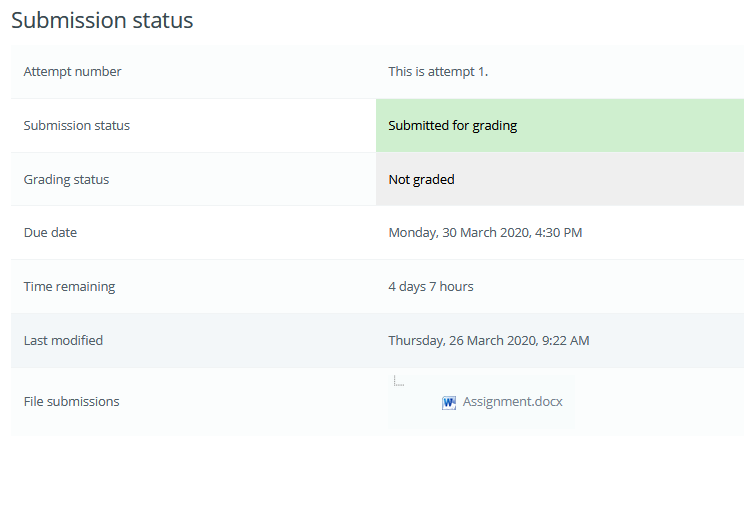Select the "Grading status" row label
This screenshot has width=744, height=524.
point(66,180)
